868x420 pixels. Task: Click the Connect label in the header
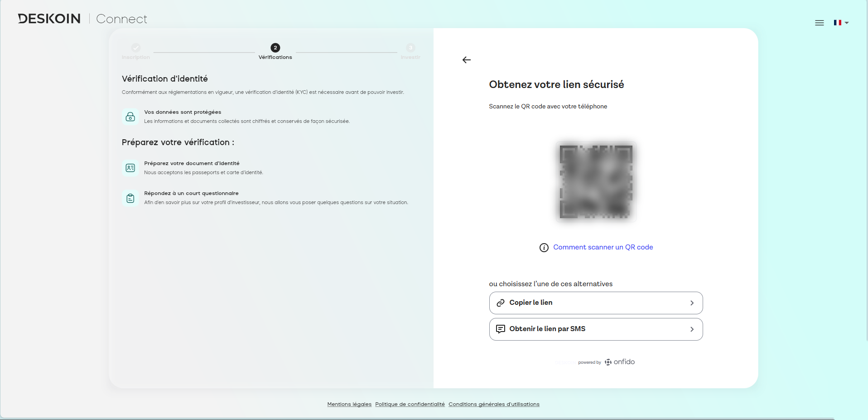tap(121, 19)
